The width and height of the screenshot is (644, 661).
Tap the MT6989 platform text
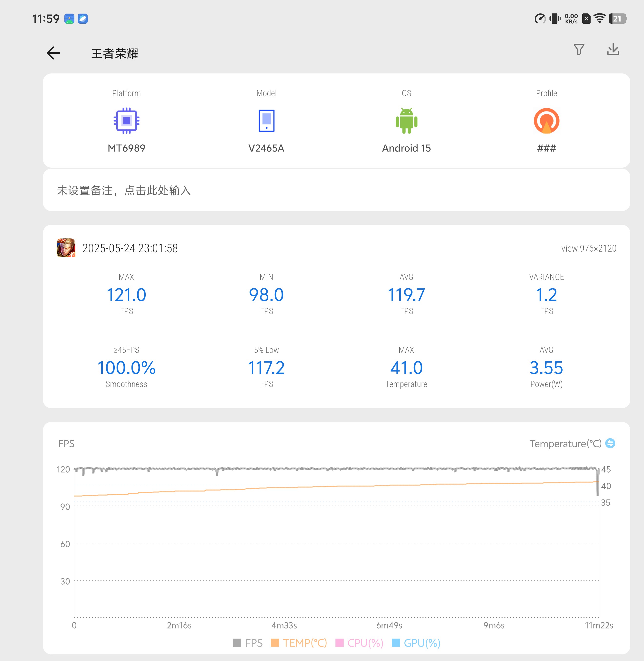[127, 148]
